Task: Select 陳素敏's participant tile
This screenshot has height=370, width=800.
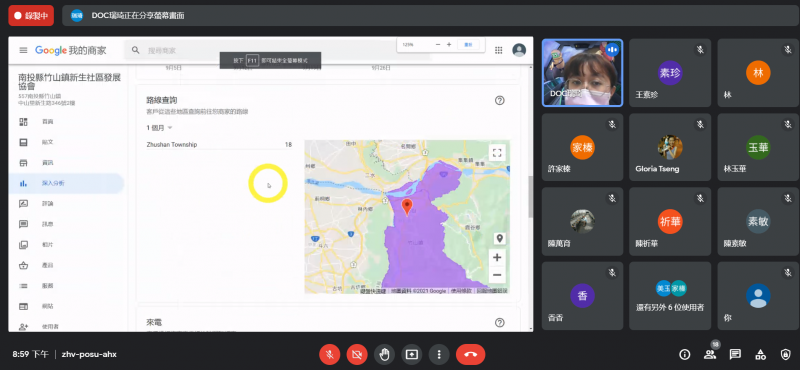Action: (758, 221)
